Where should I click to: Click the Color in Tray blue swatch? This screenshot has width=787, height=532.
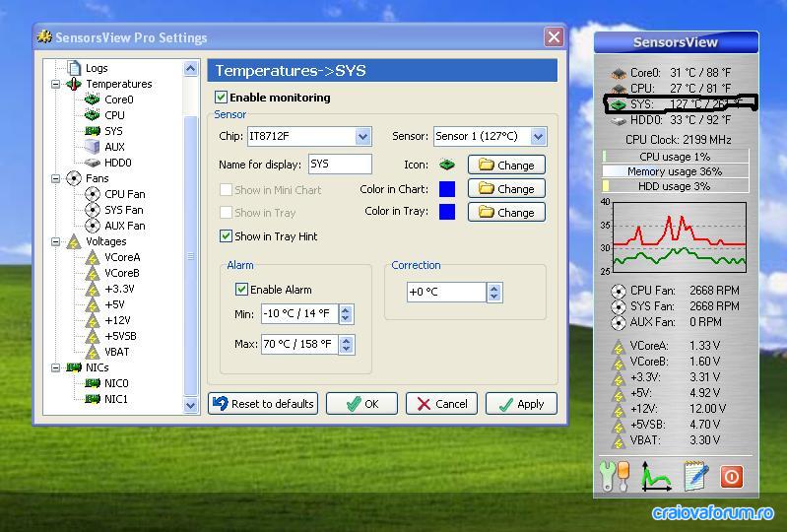pos(447,212)
